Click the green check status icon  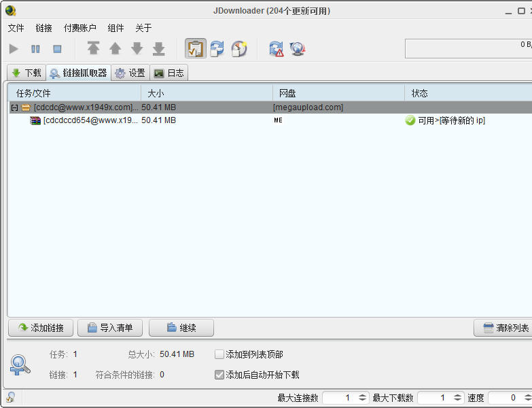click(410, 120)
